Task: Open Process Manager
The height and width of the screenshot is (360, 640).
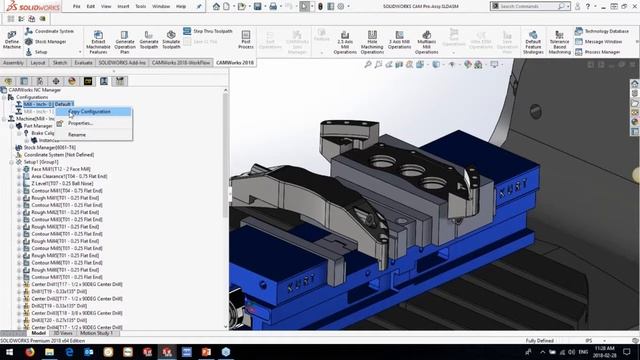Action: tap(598, 52)
